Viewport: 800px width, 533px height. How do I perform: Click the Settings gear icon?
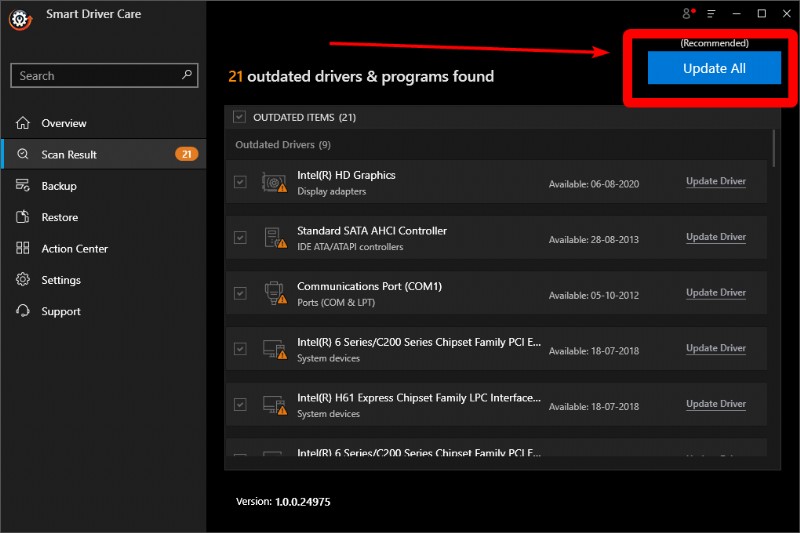[x=22, y=280]
